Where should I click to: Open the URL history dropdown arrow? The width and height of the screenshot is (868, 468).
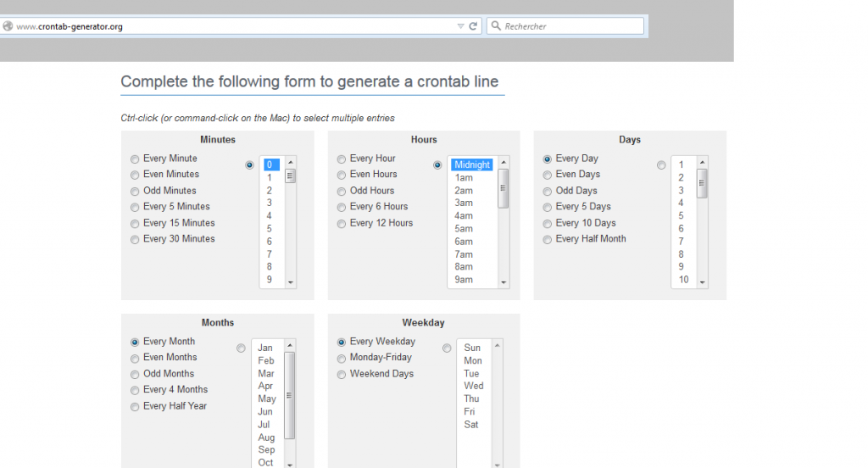pyautogui.click(x=460, y=26)
